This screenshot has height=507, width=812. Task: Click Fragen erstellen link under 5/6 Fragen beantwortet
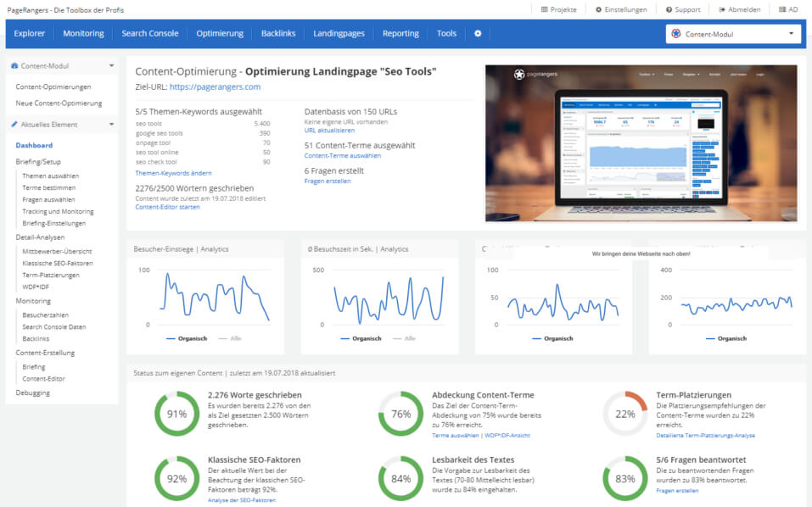[x=677, y=490]
